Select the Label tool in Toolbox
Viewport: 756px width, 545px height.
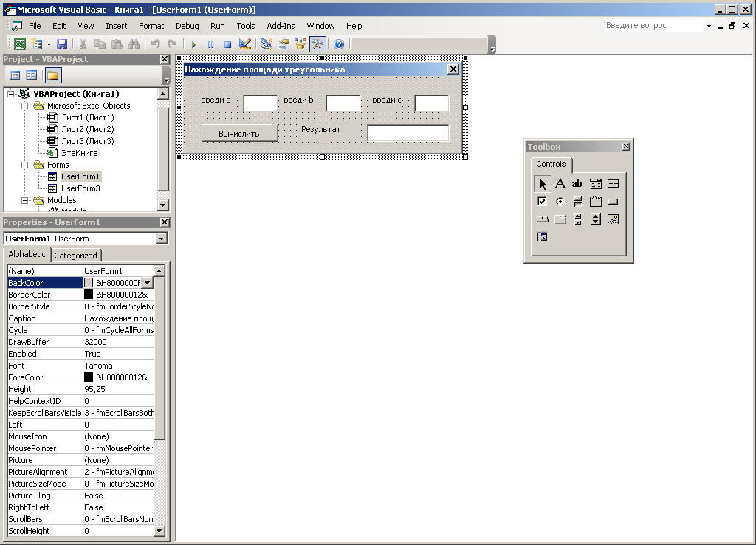(x=560, y=184)
